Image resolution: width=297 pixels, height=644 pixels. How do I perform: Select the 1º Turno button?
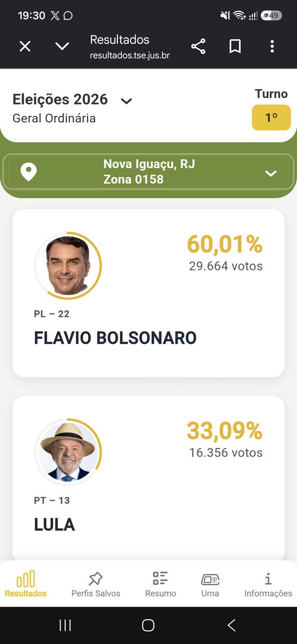[271, 118]
